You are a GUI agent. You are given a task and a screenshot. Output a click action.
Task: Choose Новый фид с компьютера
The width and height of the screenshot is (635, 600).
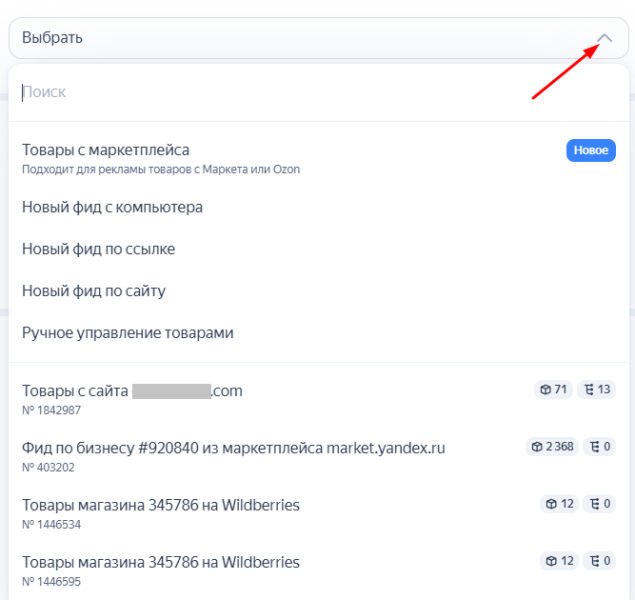pos(318,207)
